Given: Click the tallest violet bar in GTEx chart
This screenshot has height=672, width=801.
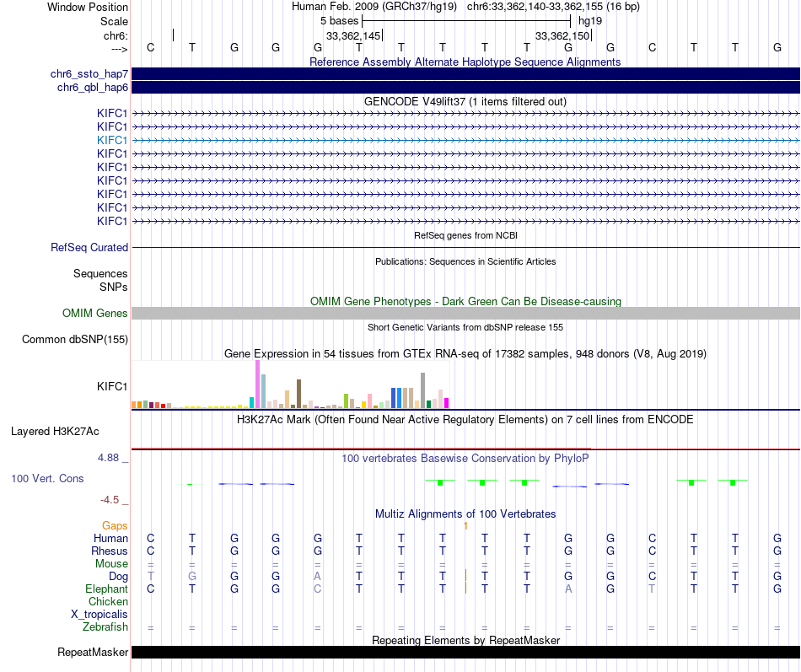Looking at the screenshot, I should [257, 384].
